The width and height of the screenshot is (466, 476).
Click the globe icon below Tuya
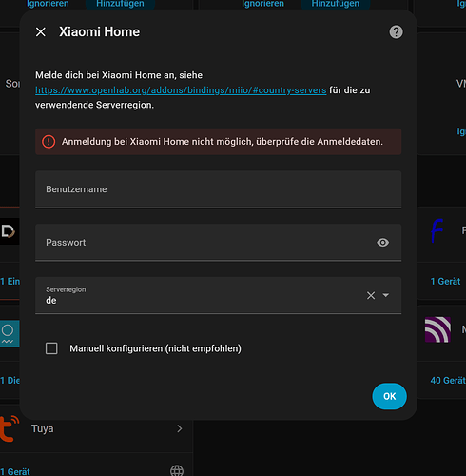click(177, 470)
